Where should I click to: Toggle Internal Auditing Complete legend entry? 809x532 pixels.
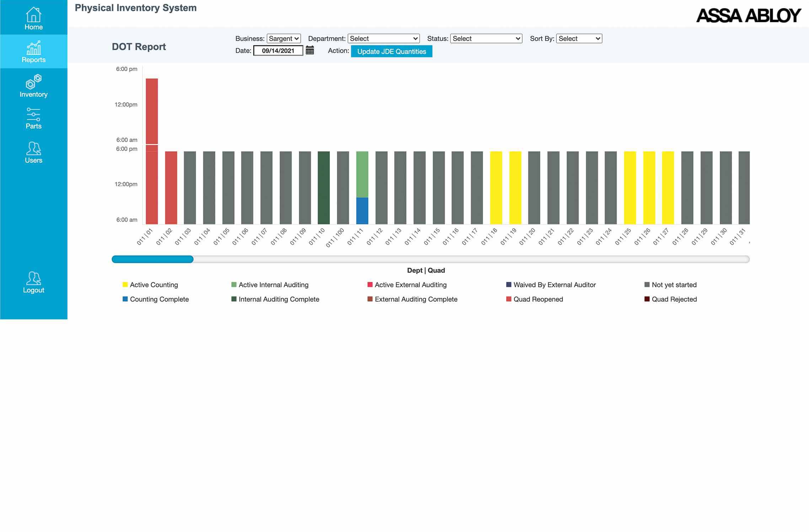(275, 299)
